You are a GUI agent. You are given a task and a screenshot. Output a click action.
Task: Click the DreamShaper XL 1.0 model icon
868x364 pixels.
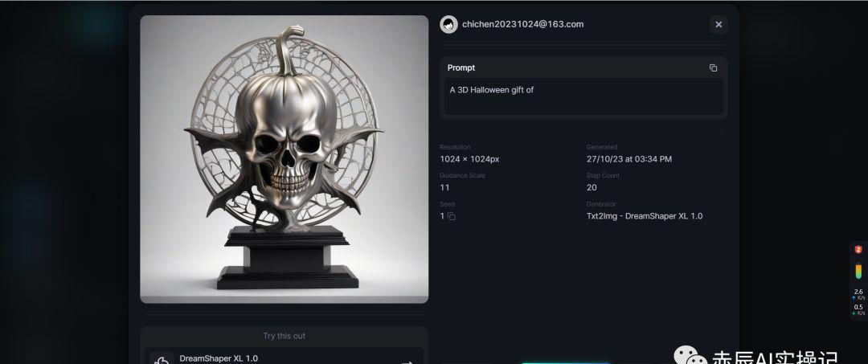click(162, 359)
